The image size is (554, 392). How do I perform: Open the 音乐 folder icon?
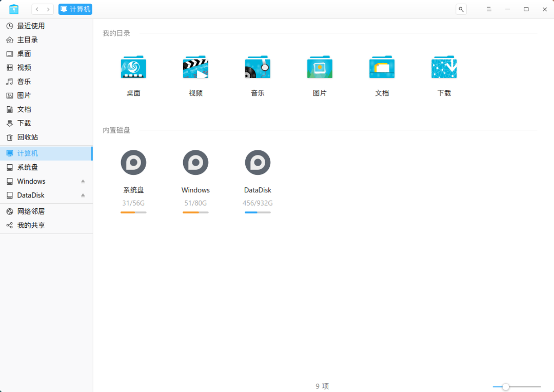258,67
